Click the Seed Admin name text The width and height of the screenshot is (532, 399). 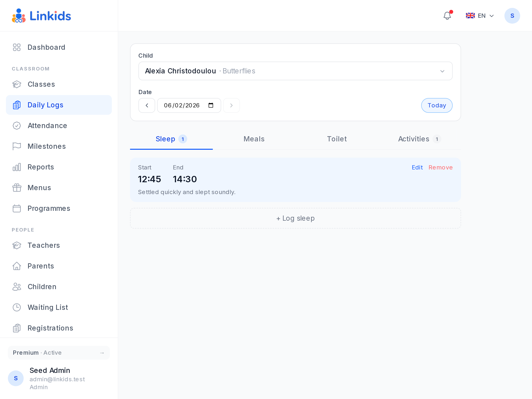(50, 370)
